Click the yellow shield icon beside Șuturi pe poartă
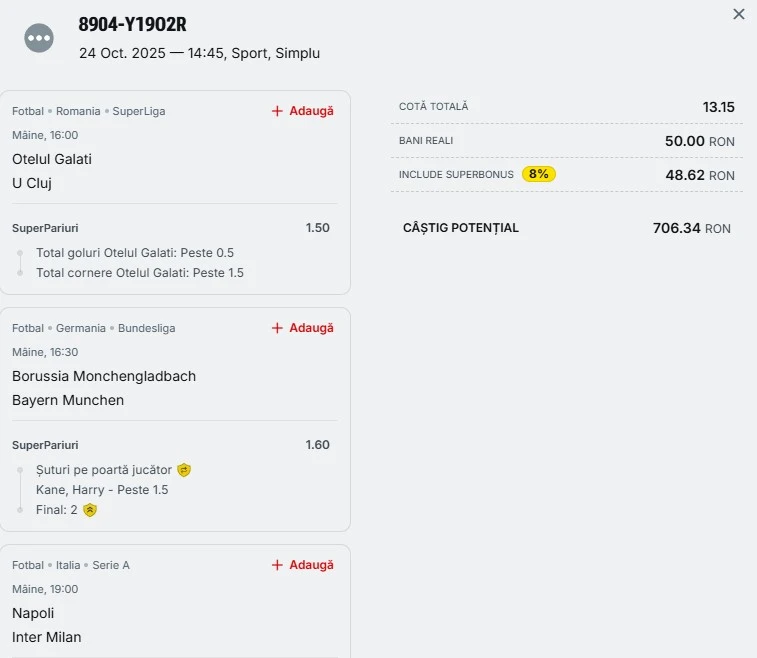Image resolution: width=757 pixels, height=658 pixels. coord(184,469)
